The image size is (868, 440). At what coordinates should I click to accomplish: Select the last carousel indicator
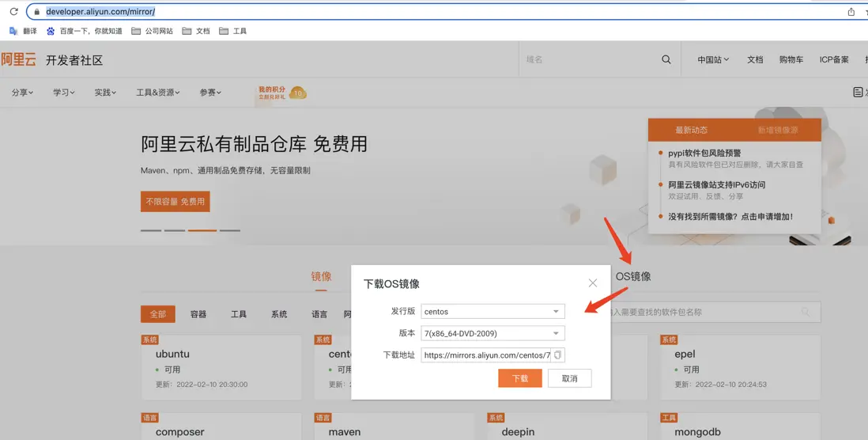pos(230,230)
